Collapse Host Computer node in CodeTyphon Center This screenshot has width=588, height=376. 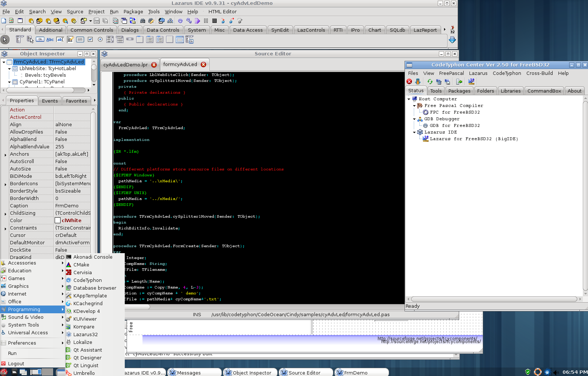pyautogui.click(x=409, y=99)
